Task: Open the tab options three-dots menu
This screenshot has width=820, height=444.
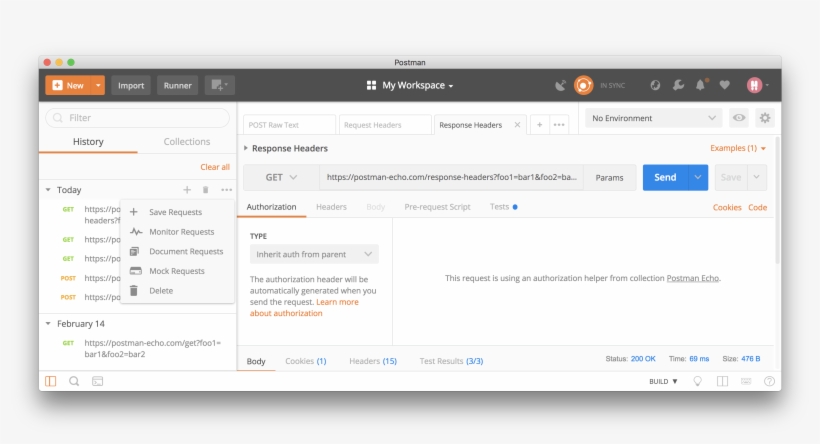Action: [559, 125]
